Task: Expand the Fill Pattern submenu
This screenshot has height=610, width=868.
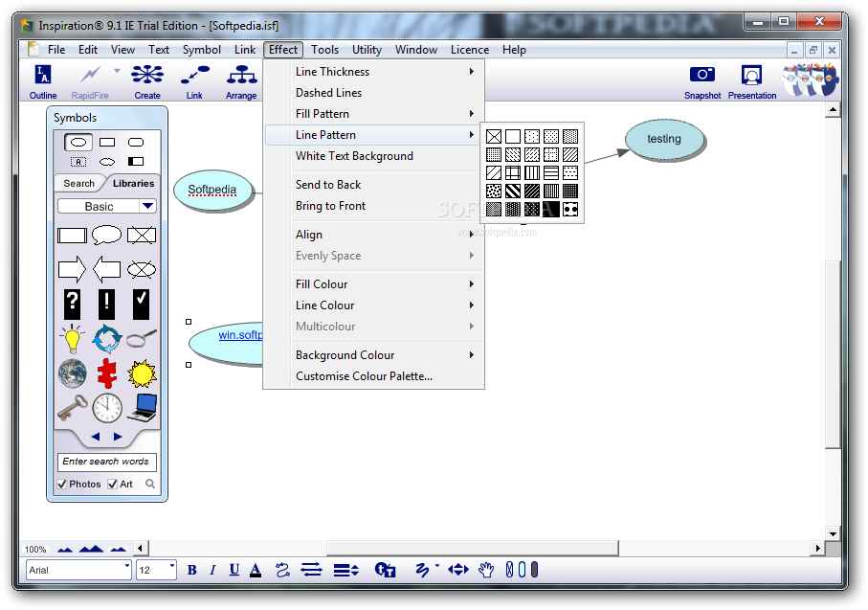Action: click(x=375, y=114)
